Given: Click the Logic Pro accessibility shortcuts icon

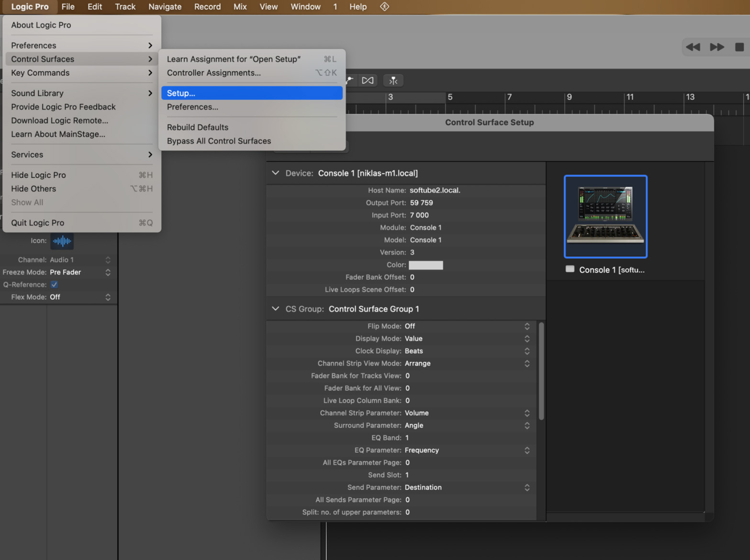Looking at the screenshot, I should (384, 7).
